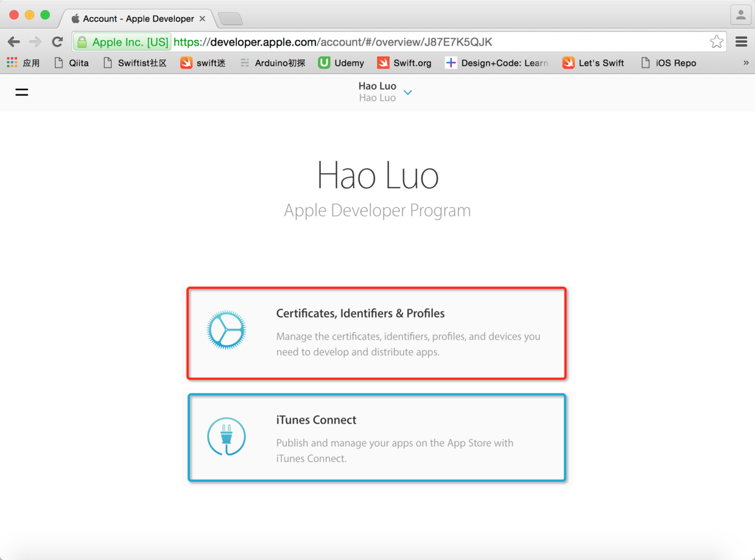
Task: Click the large Hao Luo heading
Action: (x=377, y=176)
